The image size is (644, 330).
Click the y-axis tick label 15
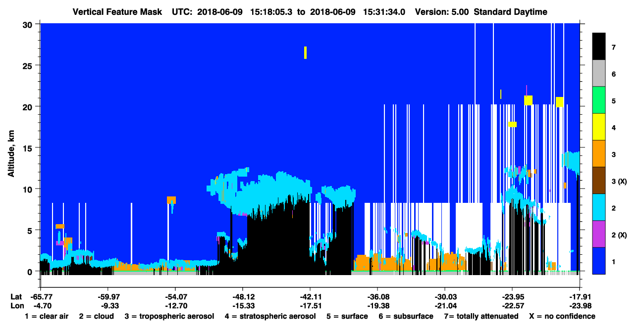tap(28, 148)
